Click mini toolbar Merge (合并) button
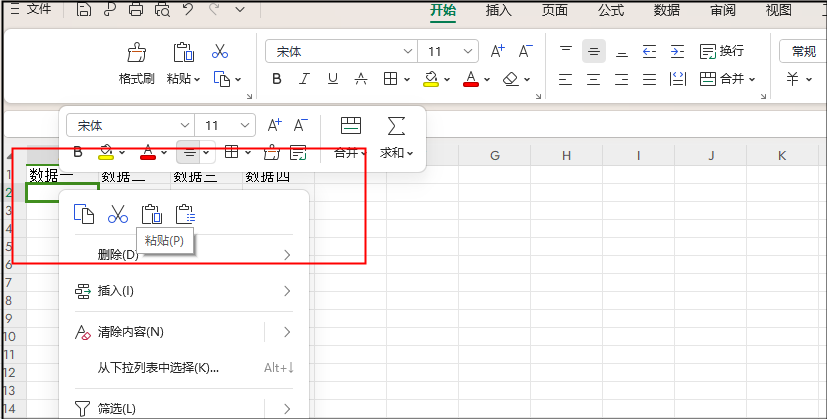Screen dimensions: 827x419 (x=351, y=138)
